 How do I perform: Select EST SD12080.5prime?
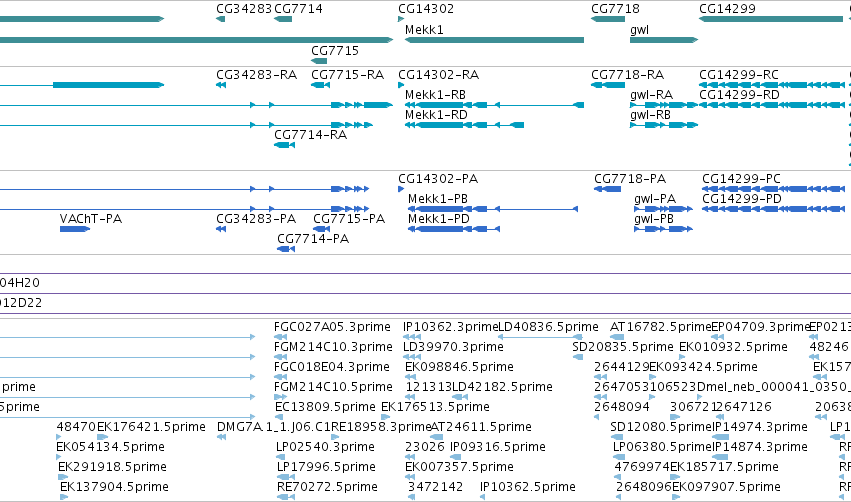(661, 428)
